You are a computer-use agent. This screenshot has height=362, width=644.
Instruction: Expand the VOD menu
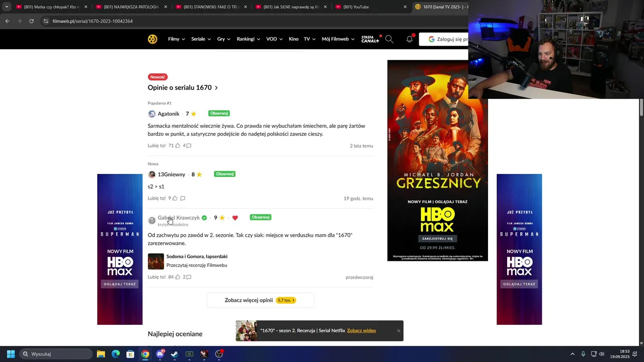(x=275, y=39)
